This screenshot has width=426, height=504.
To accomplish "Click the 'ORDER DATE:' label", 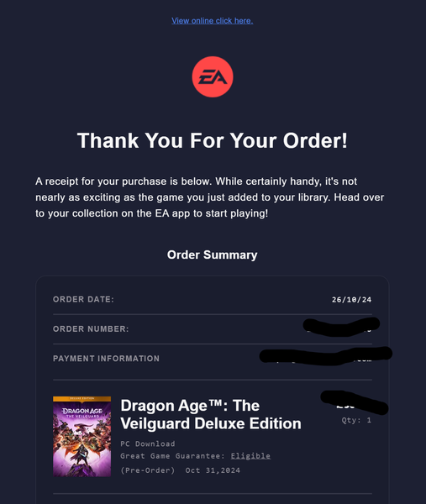I will [83, 299].
